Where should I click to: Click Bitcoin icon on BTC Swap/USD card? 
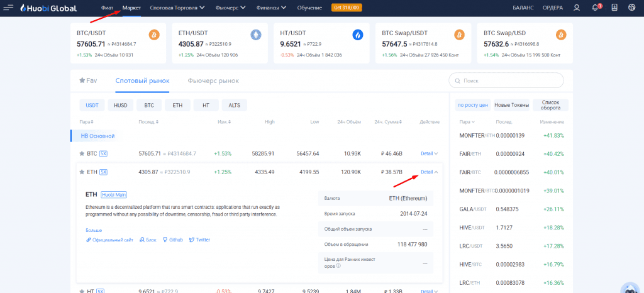pos(561,35)
